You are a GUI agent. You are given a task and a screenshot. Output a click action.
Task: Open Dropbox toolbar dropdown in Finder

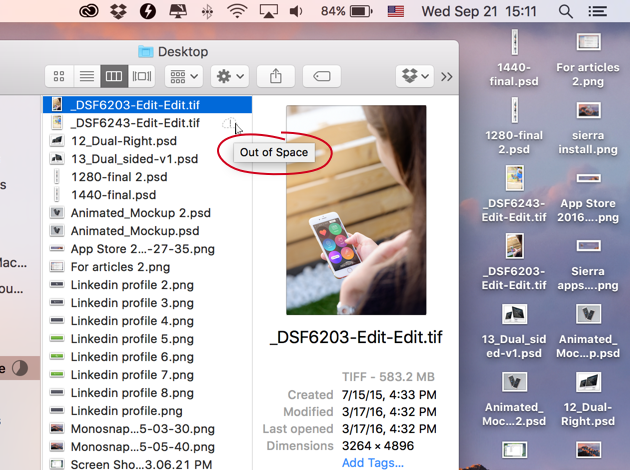pyautogui.click(x=415, y=76)
